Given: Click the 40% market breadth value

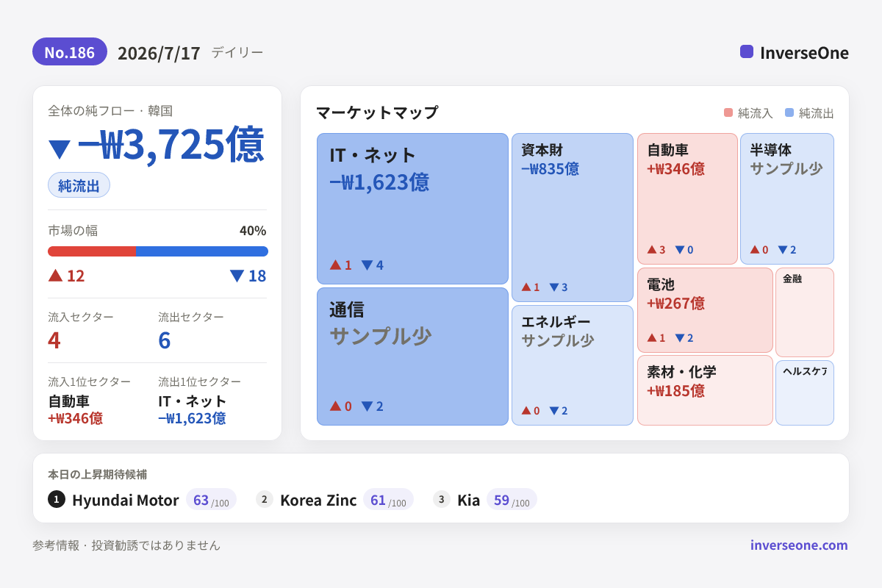Looking at the screenshot, I should pos(253,231).
